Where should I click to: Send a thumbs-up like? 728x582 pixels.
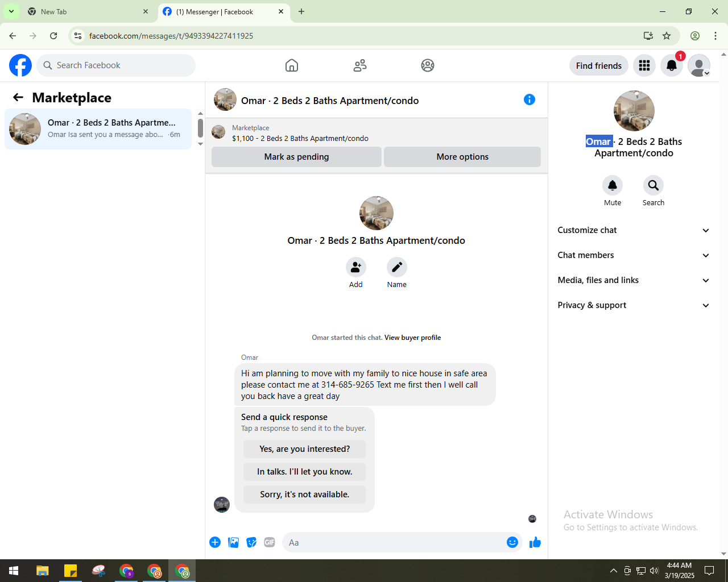(535, 542)
